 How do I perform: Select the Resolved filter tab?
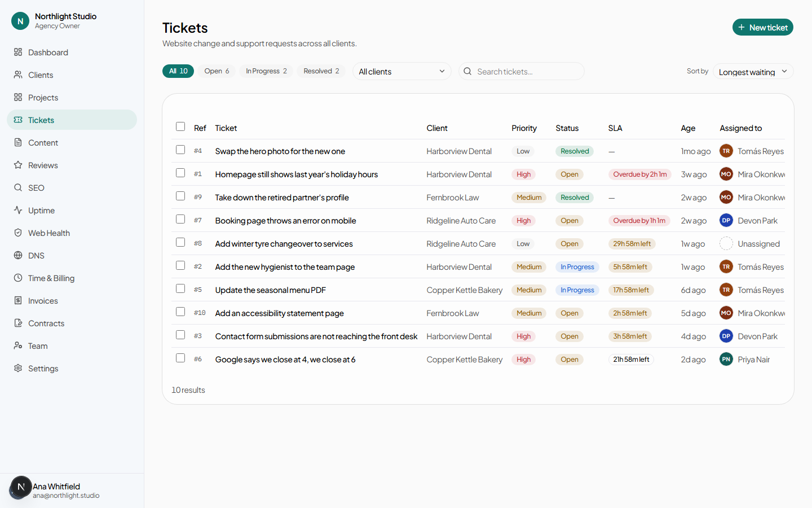coord(321,71)
